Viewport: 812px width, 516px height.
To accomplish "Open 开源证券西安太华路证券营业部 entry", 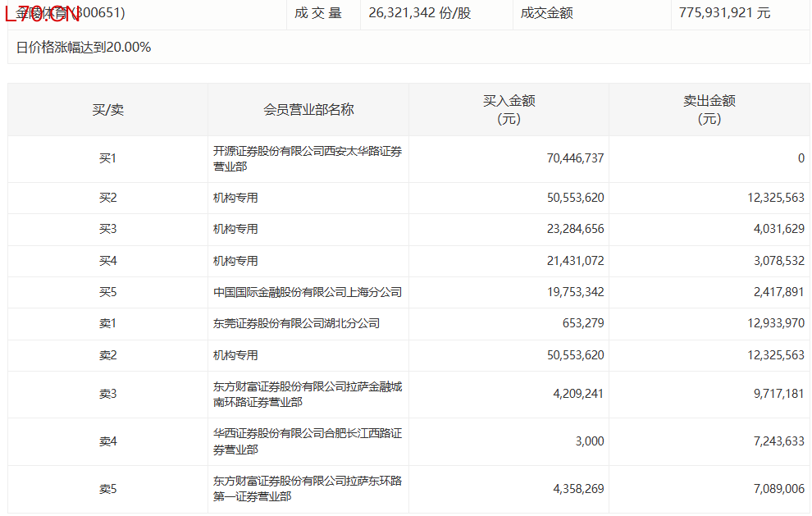I will (307, 158).
